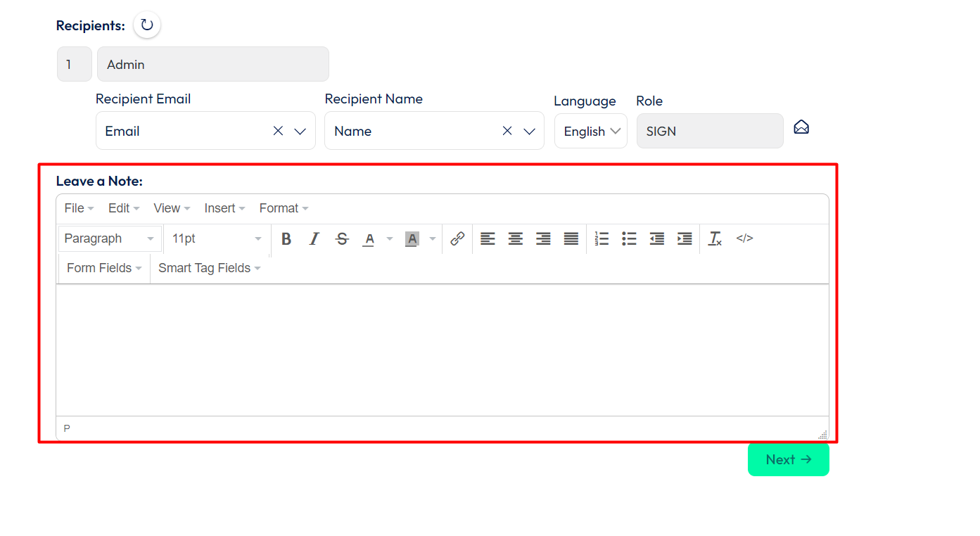Click the Next button
The image size is (980, 536).
[788, 459]
